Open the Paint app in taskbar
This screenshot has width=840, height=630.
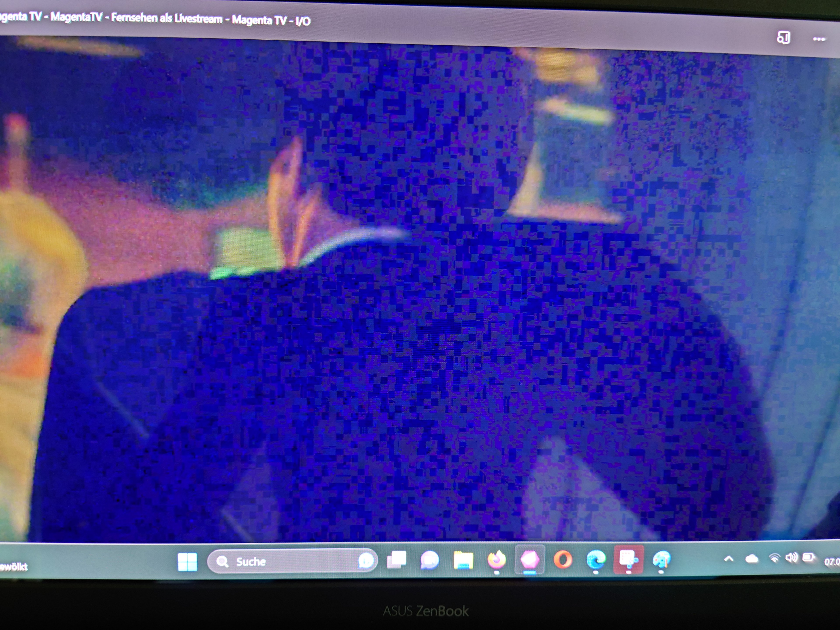pyautogui.click(x=661, y=560)
